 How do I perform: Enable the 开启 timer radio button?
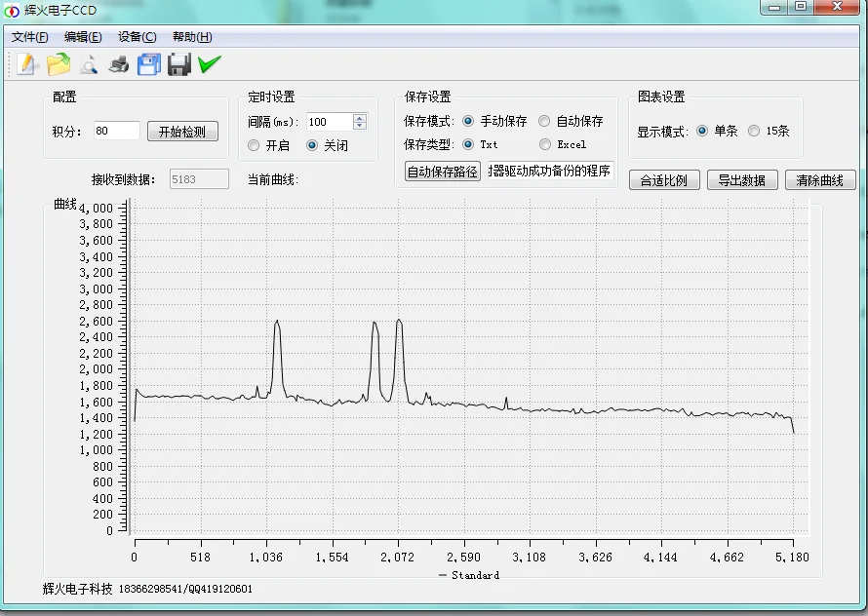point(254,145)
